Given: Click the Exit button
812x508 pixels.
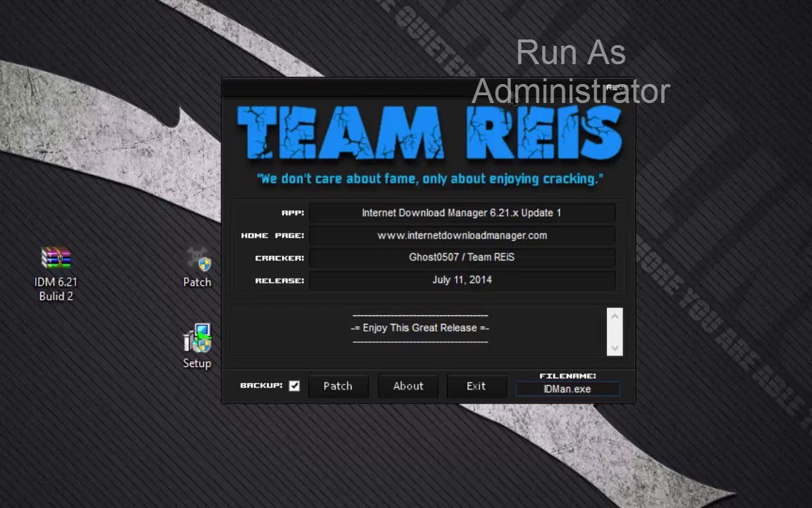Looking at the screenshot, I should click(x=476, y=386).
